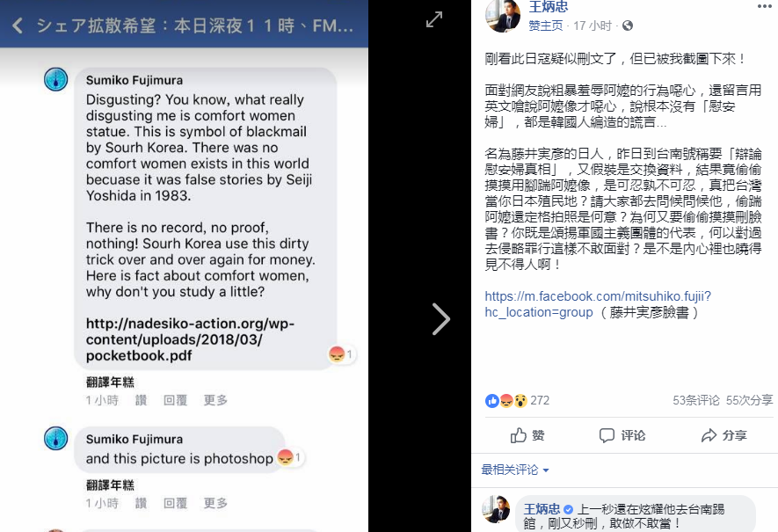Viewport: 778px width, 532px height.
Task: Open Sumiko Fujimura's avatar on first comment
Action: [x=55, y=79]
